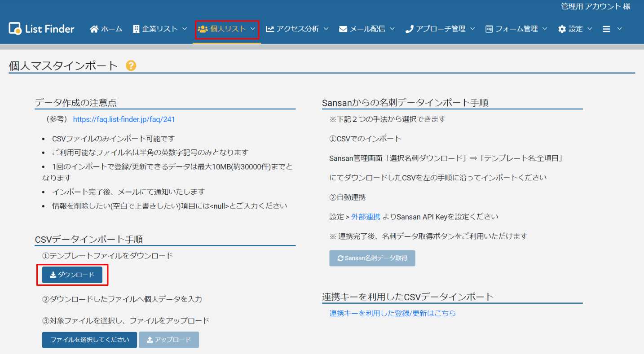
Task: Click the envelope icon for メール配信
Action: pos(343,29)
